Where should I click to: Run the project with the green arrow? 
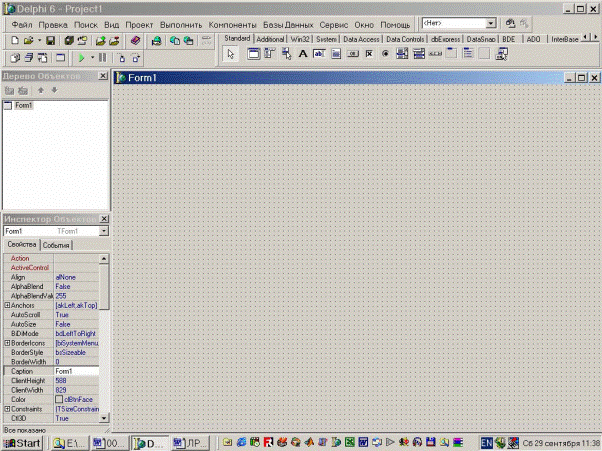pos(81,58)
